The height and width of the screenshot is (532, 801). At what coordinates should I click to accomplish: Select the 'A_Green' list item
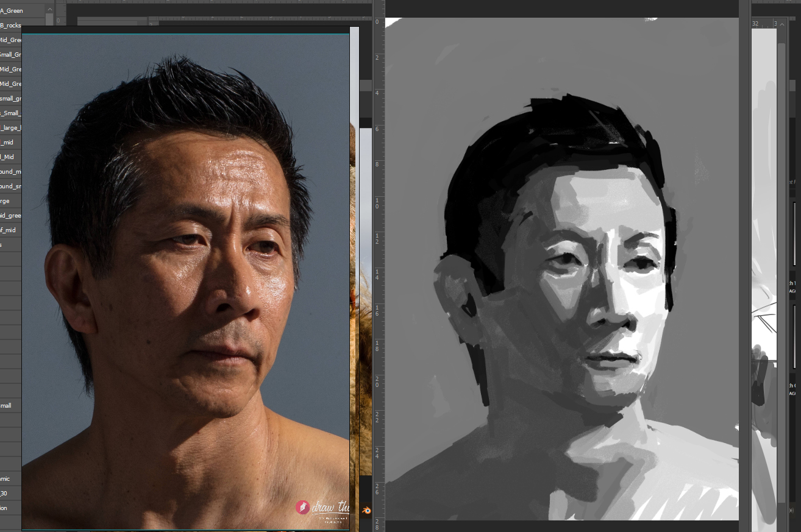11,10
